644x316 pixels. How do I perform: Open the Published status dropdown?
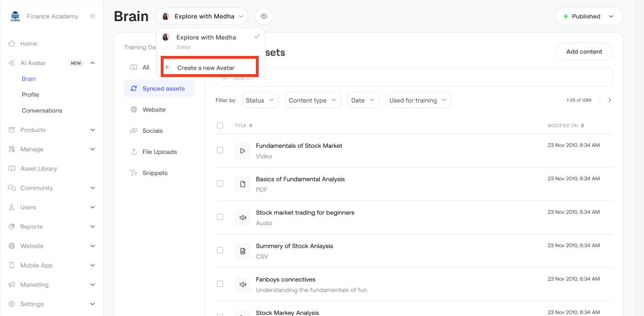[x=589, y=17]
